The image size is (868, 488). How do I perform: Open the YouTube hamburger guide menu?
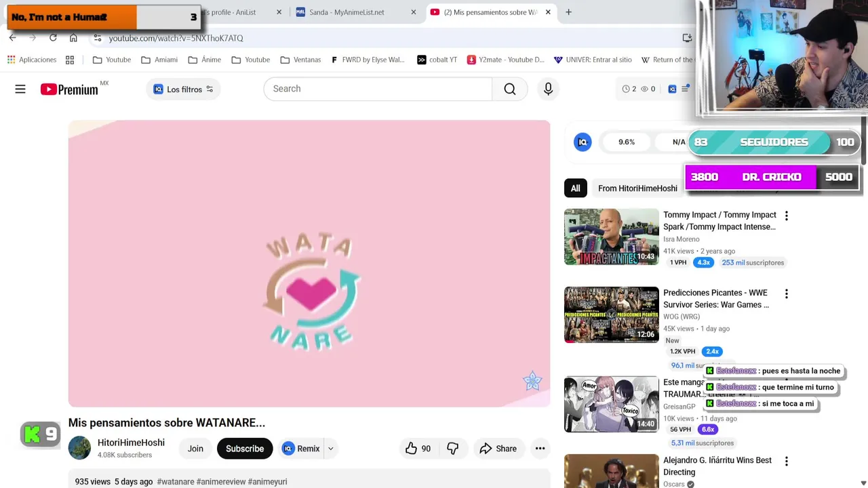[20, 89]
